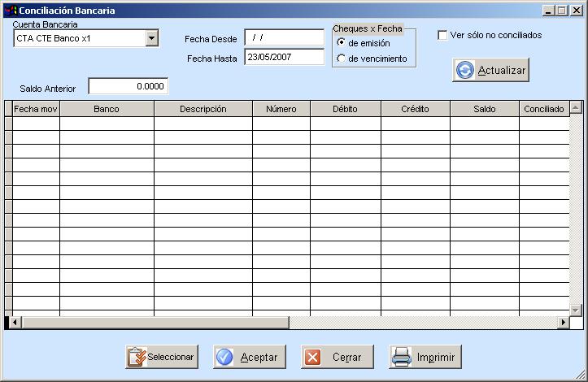Click in the Fecha Desde field
588x382 pixels.
coord(284,37)
